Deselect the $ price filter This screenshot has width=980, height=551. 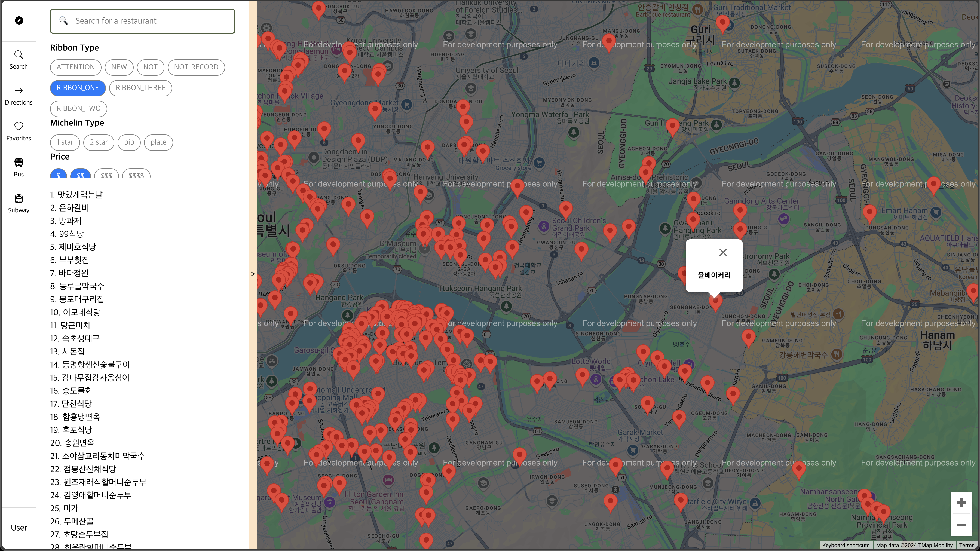pyautogui.click(x=59, y=174)
